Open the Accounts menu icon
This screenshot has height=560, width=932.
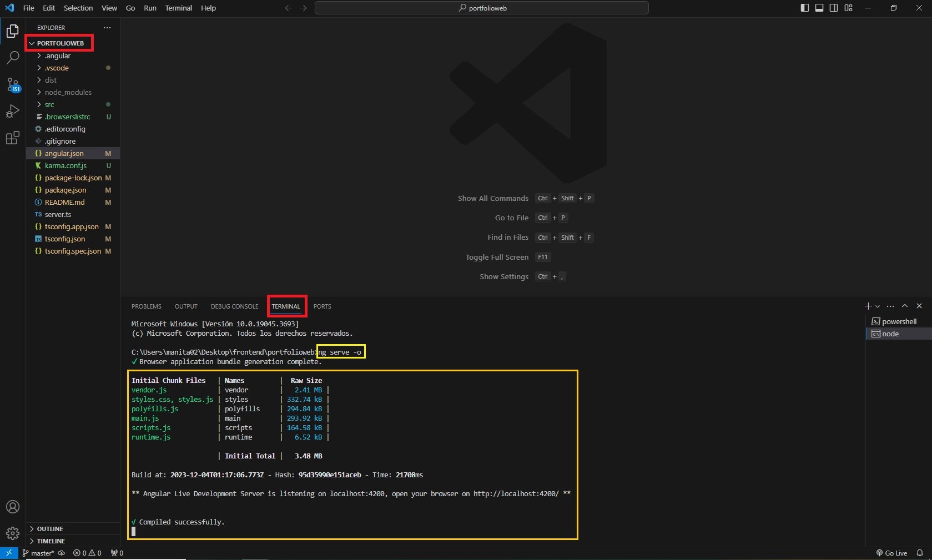click(x=12, y=507)
